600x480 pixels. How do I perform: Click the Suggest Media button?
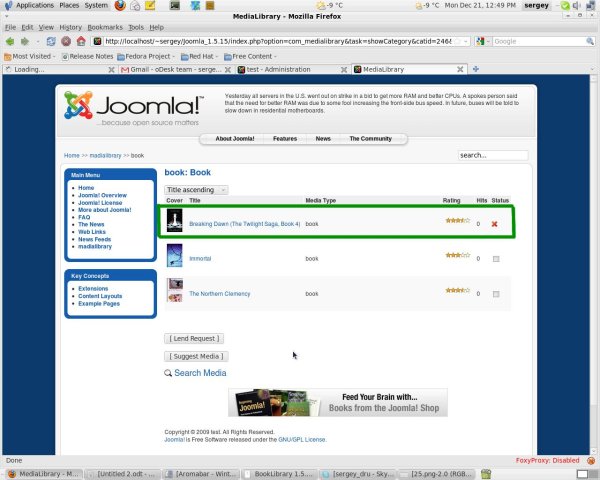coord(196,356)
